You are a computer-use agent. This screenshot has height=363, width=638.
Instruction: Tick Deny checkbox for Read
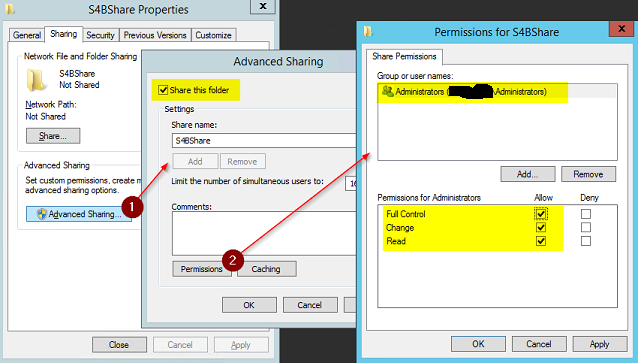coord(586,241)
